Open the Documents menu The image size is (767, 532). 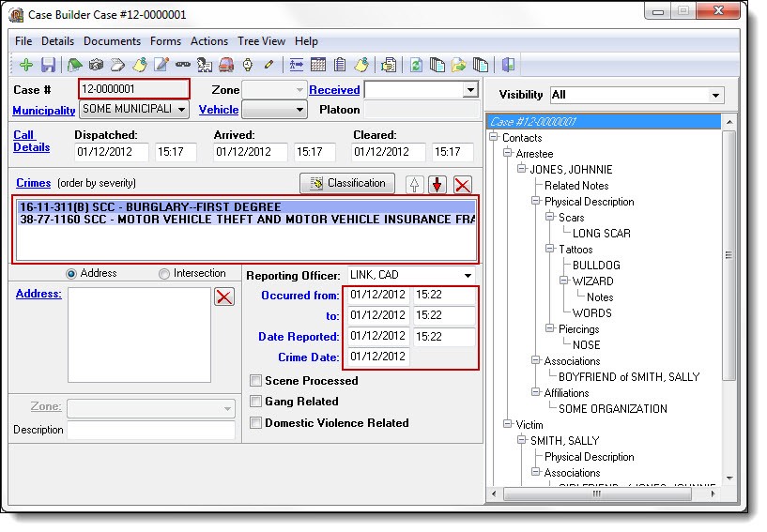click(x=112, y=41)
